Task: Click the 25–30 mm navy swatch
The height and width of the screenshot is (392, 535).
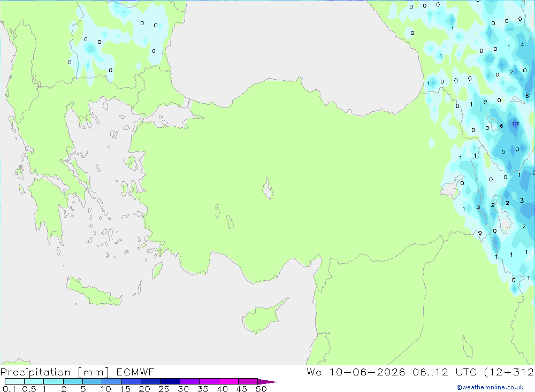Action: coord(170,381)
